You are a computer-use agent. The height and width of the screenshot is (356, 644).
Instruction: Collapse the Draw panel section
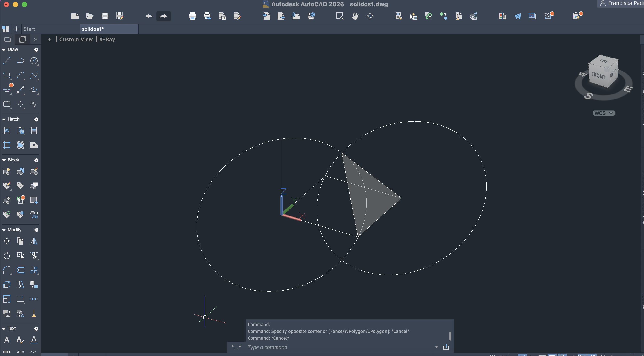click(4, 50)
